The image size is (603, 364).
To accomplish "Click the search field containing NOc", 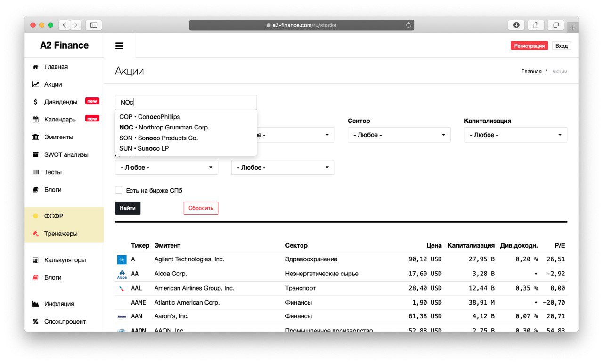I will [x=186, y=102].
